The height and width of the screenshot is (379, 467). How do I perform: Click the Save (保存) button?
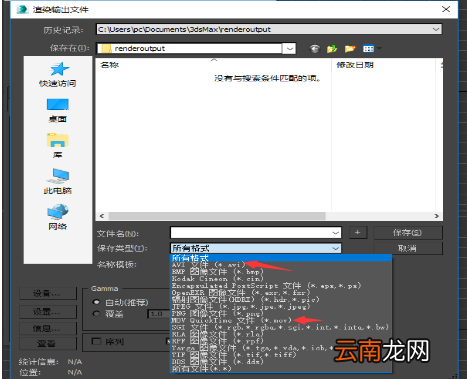[x=408, y=233]
